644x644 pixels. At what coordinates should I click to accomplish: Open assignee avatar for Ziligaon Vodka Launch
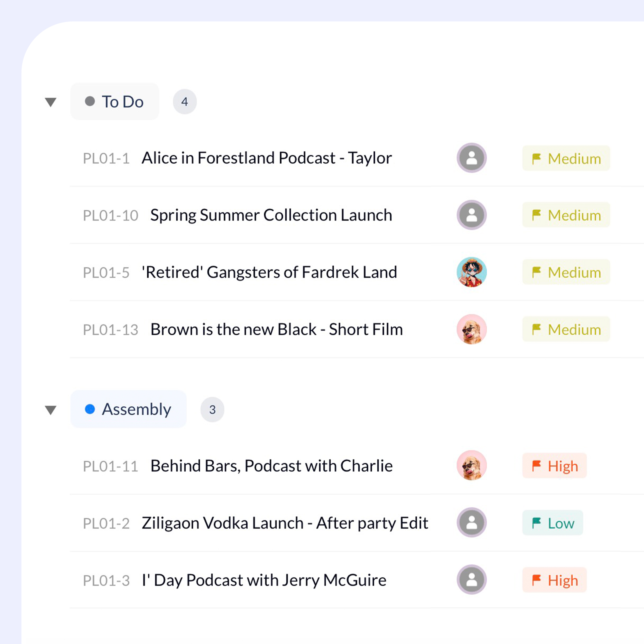tap(472, 523)
